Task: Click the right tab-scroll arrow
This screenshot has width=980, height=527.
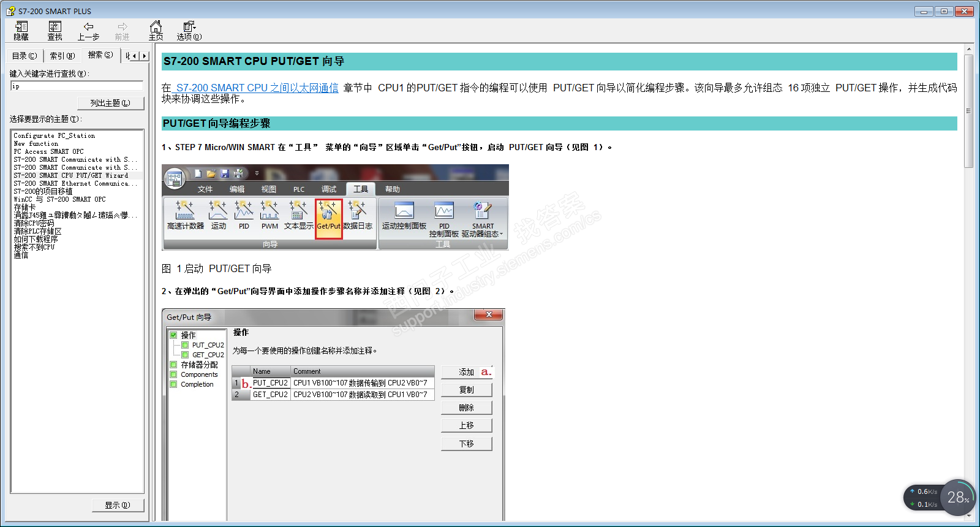Action: (144, 56)
